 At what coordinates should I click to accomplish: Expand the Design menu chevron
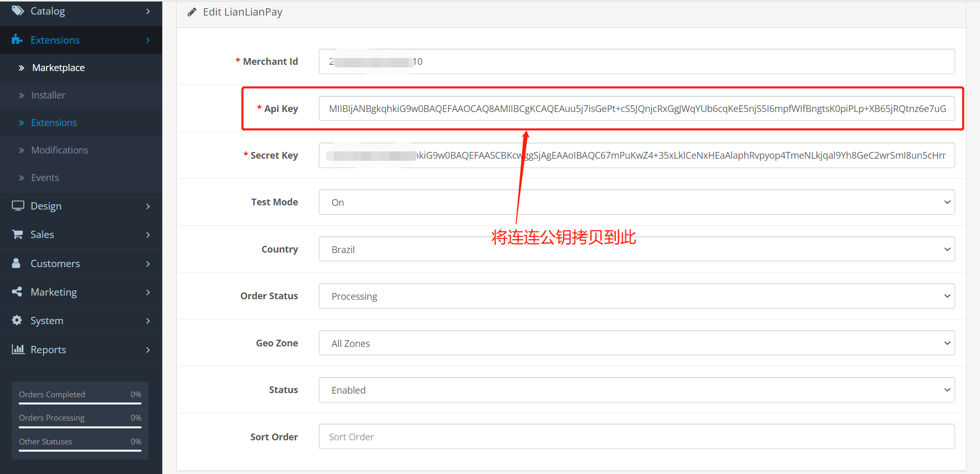click(148, 206)
